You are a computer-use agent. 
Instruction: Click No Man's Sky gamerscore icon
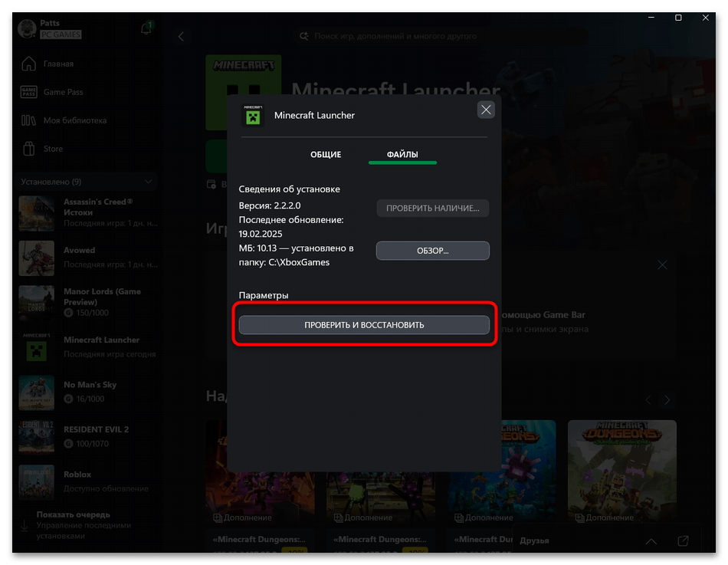tap(68, 399)
